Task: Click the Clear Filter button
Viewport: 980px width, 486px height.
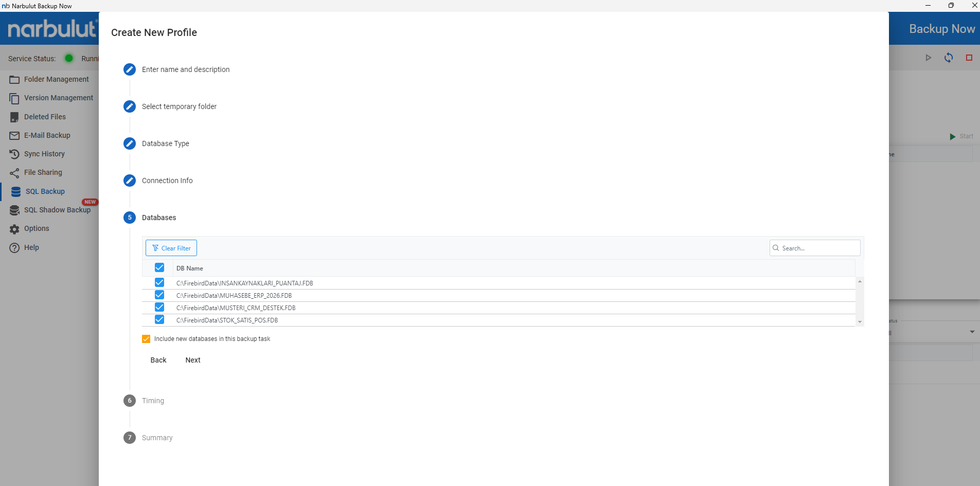Action: pos(171,248)
